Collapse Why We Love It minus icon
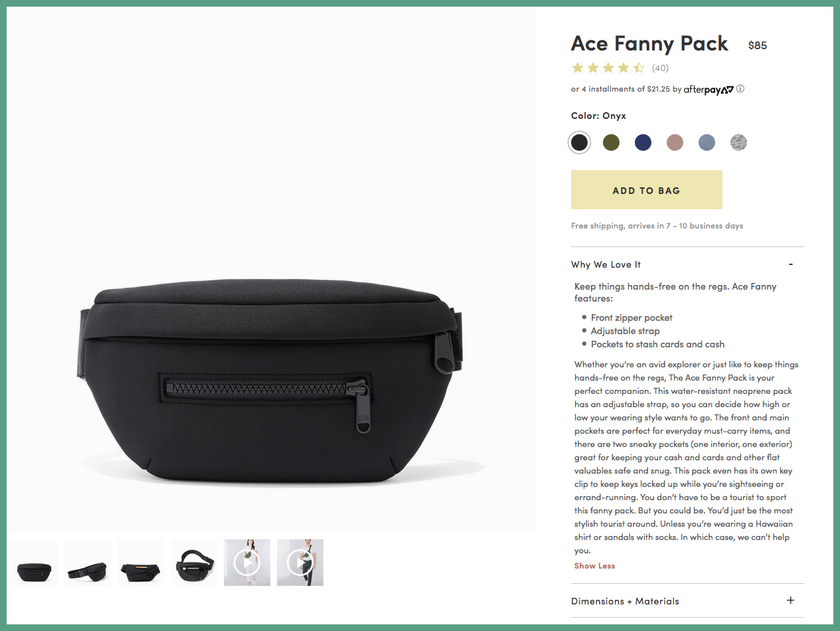Screen dimensions: 840x631 (791, 264)
